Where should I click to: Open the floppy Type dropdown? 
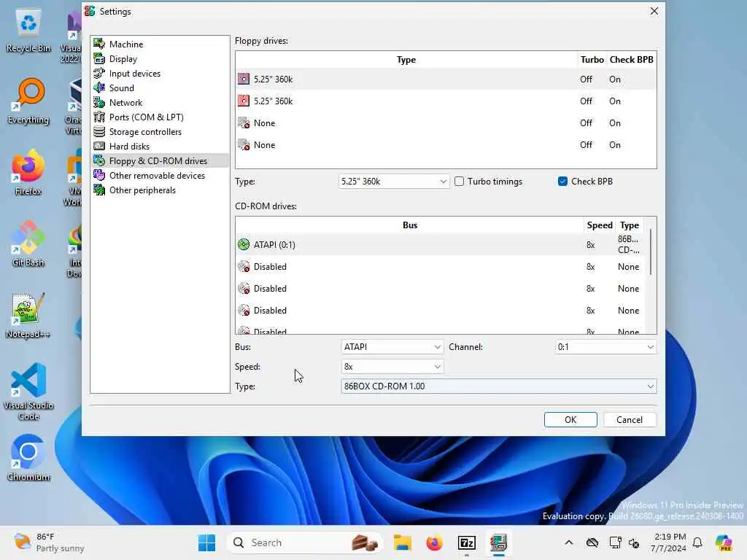tap(393, 182)
